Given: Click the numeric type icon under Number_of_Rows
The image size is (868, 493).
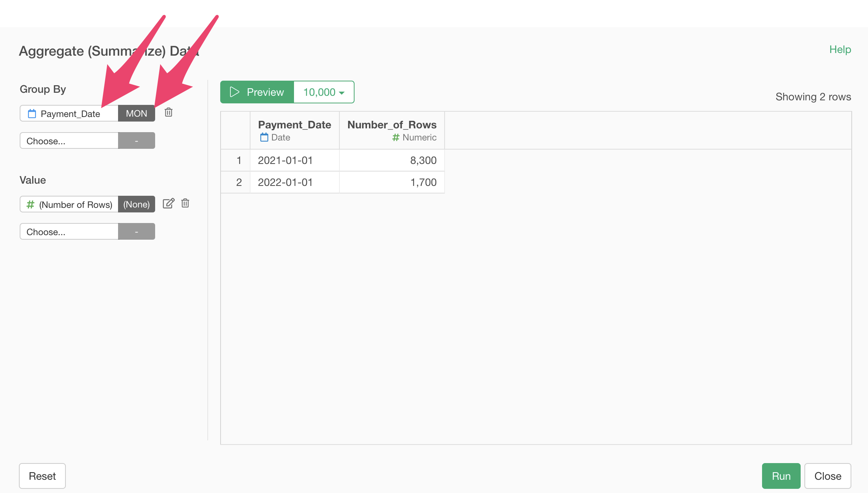Looking at the screenshot, I should (396, 137).
